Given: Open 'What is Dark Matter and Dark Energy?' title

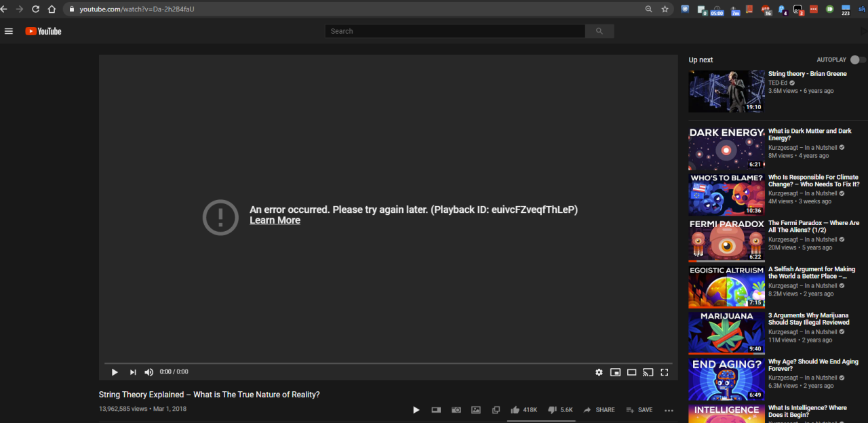Looking at the screenshot, I should pos(810,134).
